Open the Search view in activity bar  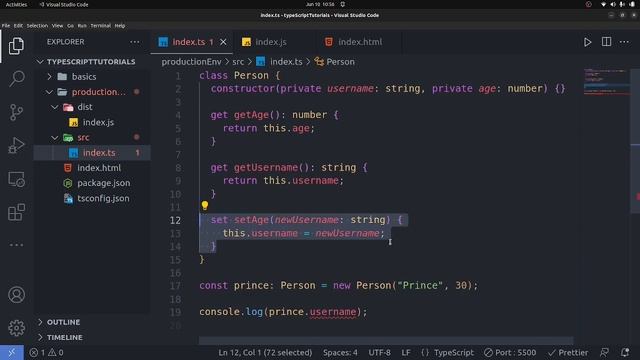pos(16,79)
